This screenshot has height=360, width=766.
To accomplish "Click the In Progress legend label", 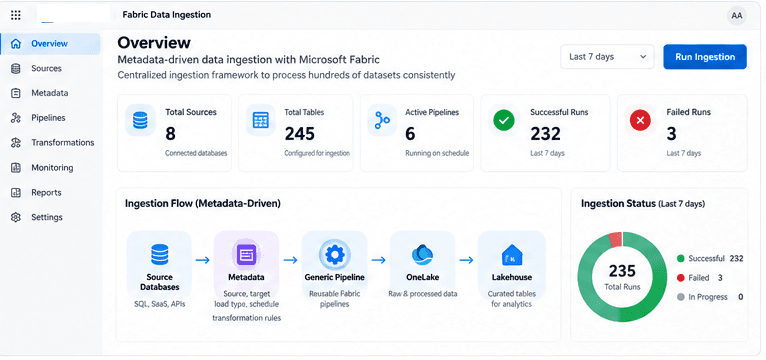I will tap(707, 297).
